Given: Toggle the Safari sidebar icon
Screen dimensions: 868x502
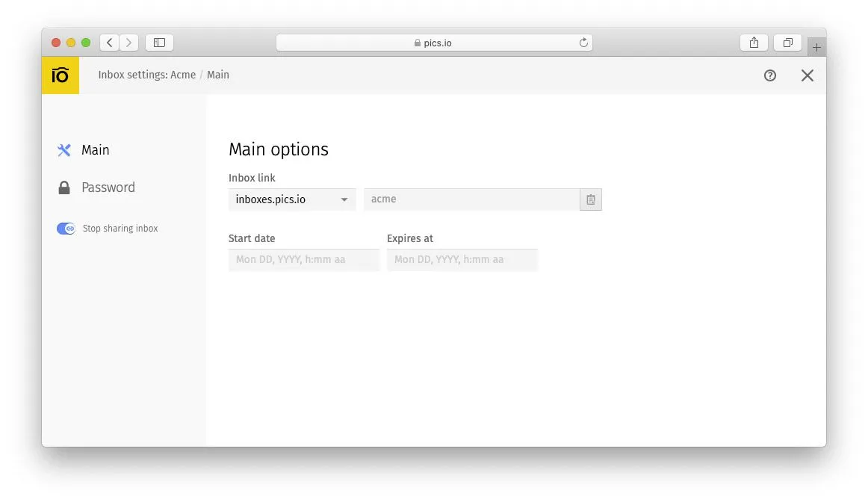Looking at the screenshot, I should point(159,43).
